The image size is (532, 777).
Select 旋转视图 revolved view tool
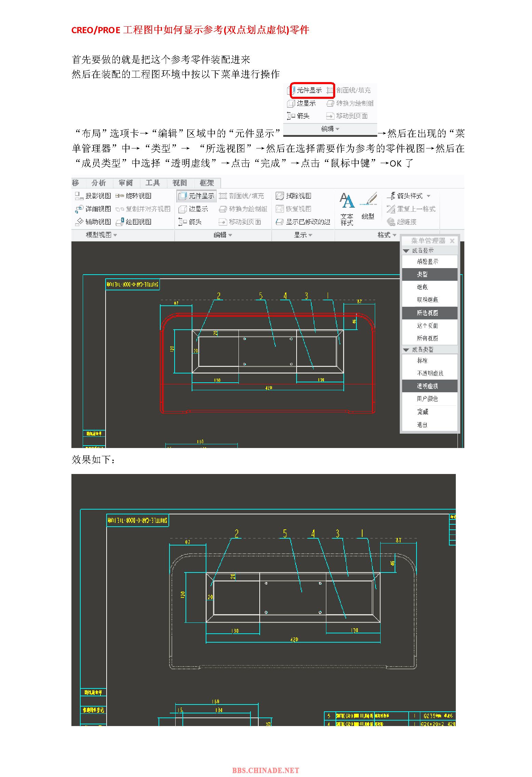coord(133,196)
